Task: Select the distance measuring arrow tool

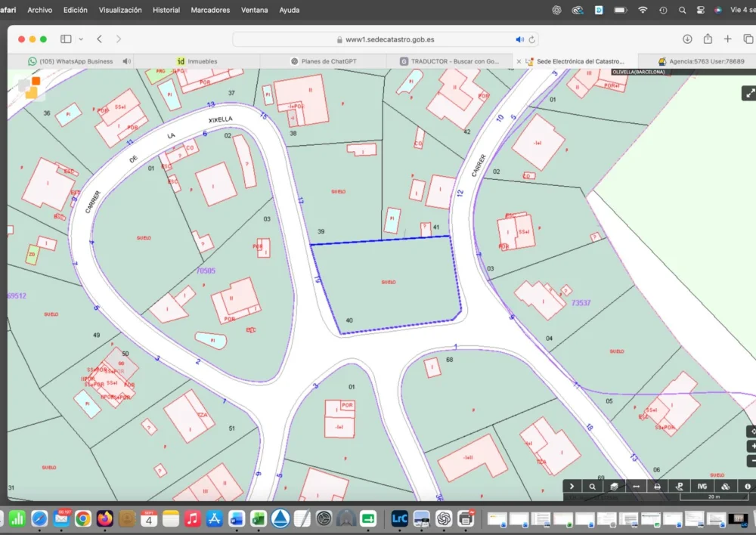Action: pos(636,487)
